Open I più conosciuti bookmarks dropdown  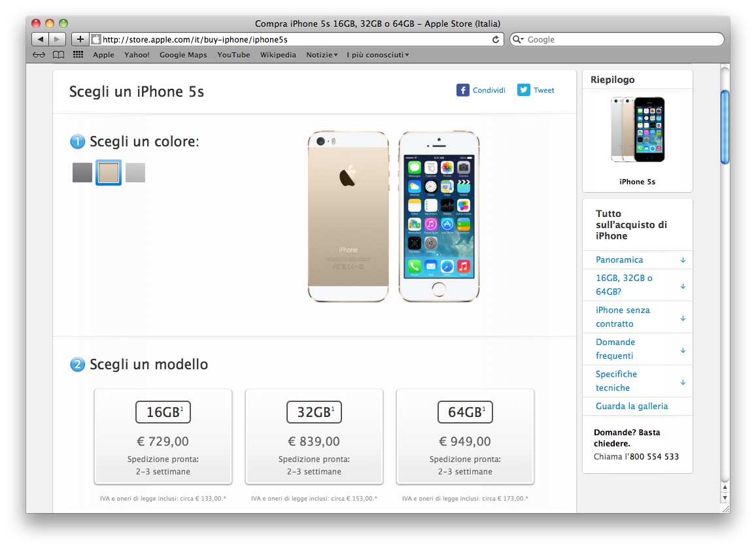378,55
